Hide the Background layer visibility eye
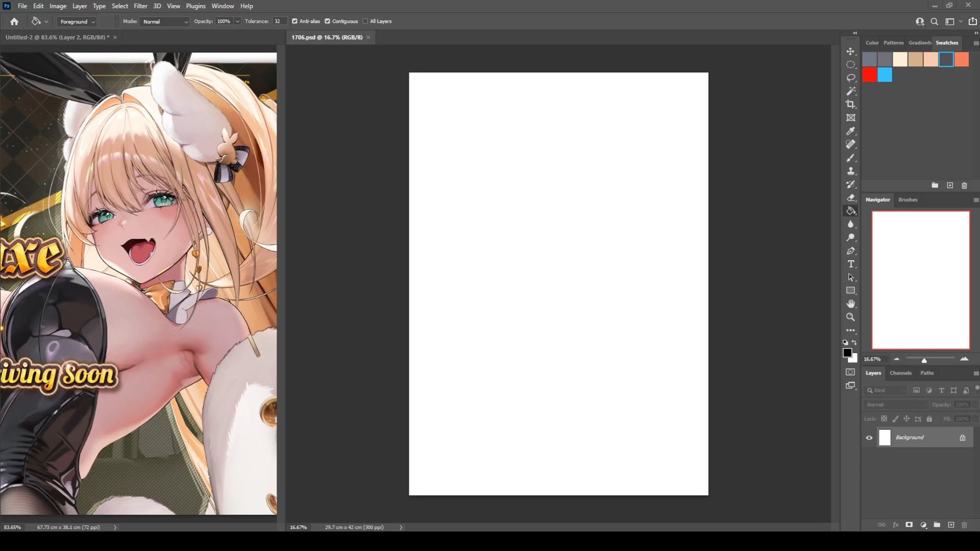 tap(869, 438)
